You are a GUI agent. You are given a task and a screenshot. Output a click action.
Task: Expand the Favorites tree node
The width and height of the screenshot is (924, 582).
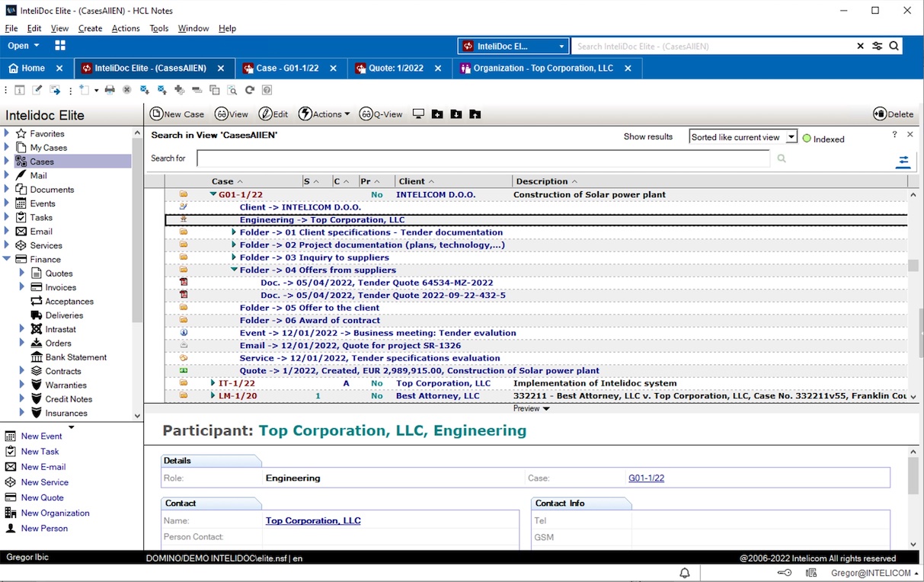click(x=6, y=133)
